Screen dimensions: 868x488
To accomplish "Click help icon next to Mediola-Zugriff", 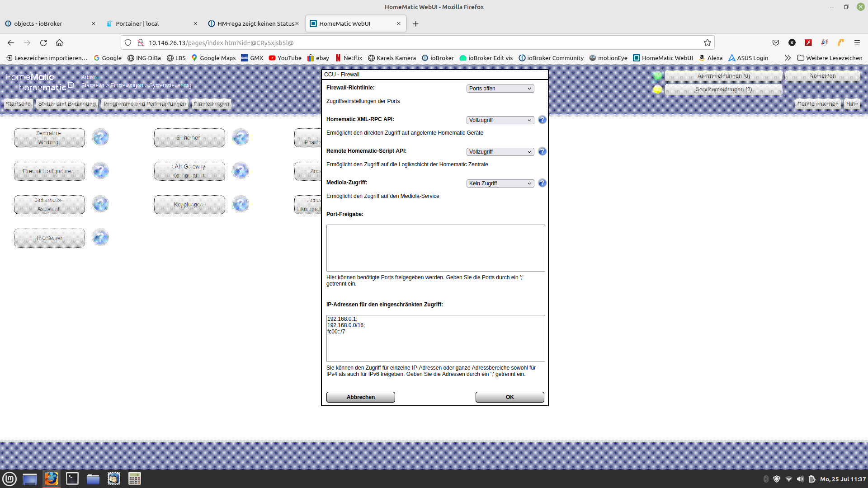I will 542,183.
